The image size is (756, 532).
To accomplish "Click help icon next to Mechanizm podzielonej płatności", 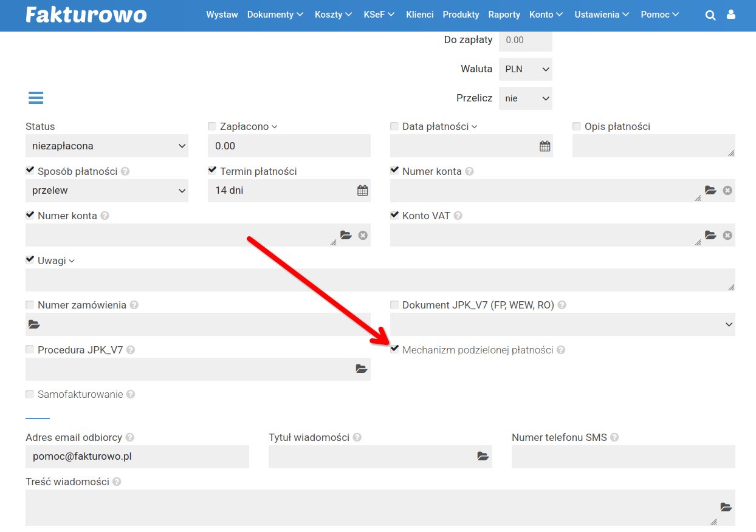I will (561, 350).
